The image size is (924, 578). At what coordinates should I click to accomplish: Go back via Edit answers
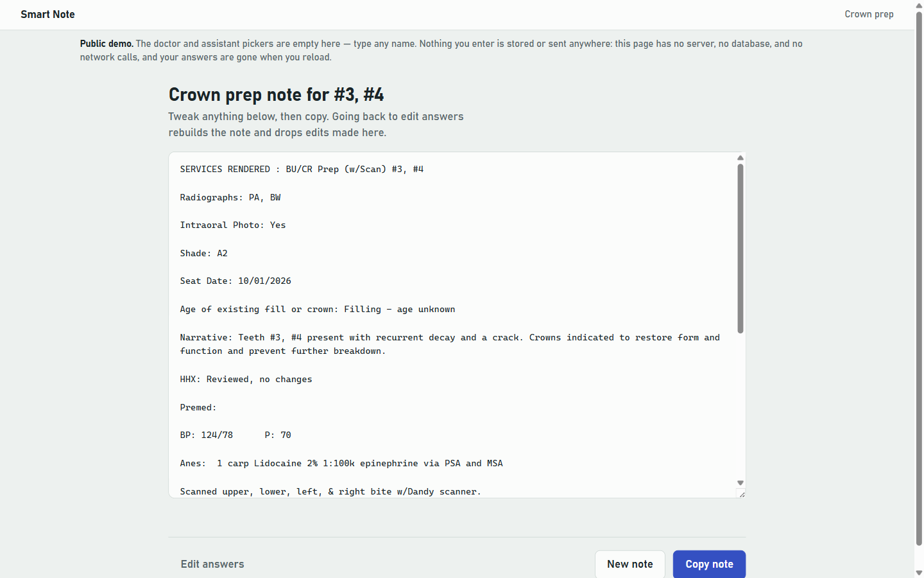tap(212, 564)
